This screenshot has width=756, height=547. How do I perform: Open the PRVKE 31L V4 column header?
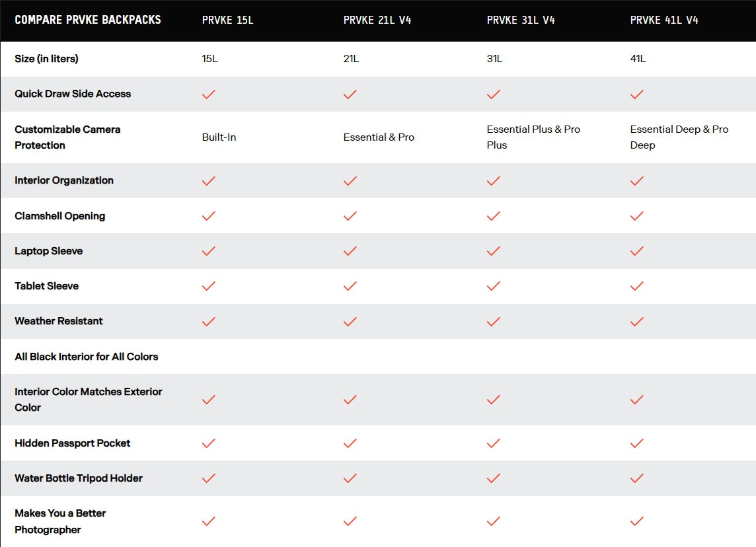(521, 20)
